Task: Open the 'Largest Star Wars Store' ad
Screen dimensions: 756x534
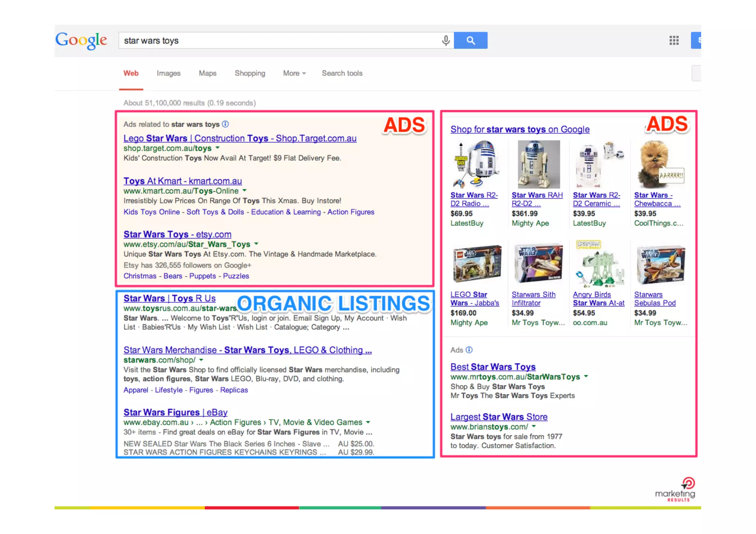Action: [x=499, y=417]
